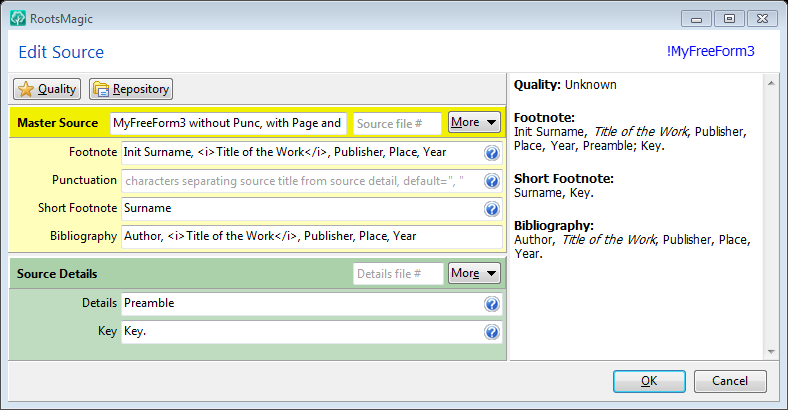Click the Details file # field
Viewport: 788px width, 410px height.
click(398, 274)
